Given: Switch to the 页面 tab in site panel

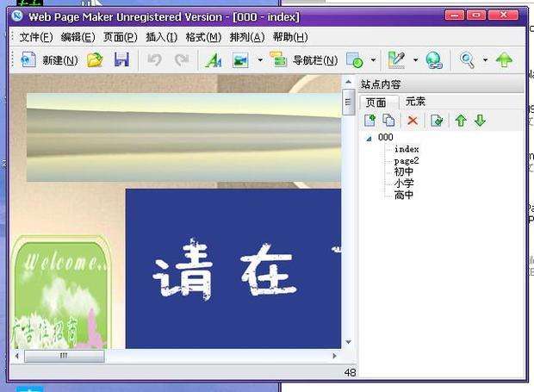Looking at the screenshot, I should point(378,103).
